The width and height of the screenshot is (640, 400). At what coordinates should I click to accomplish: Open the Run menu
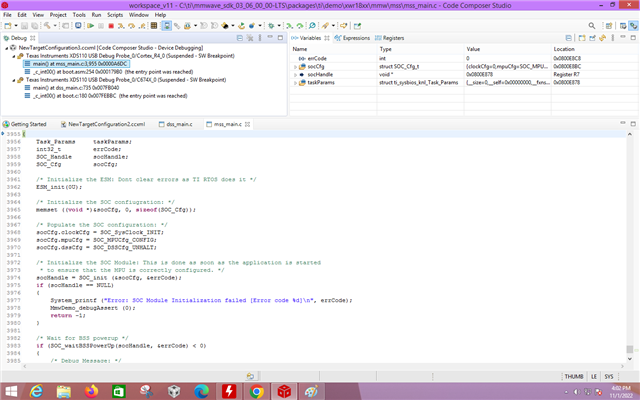(x=96, y=15)
